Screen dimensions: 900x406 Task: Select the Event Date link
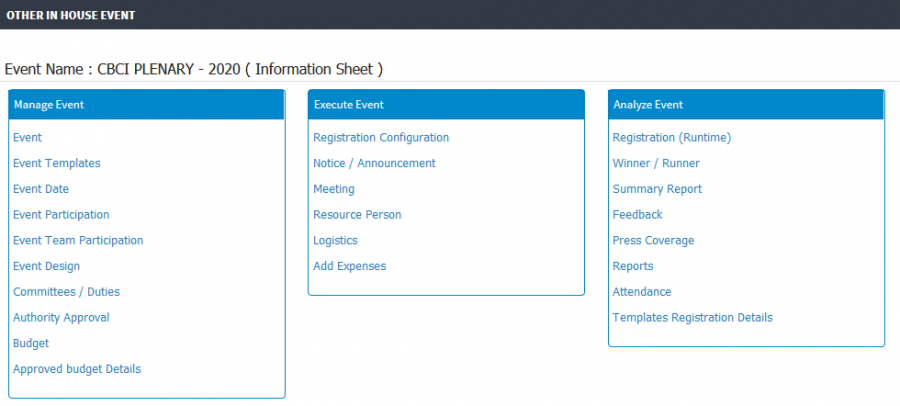click(41, 189)
